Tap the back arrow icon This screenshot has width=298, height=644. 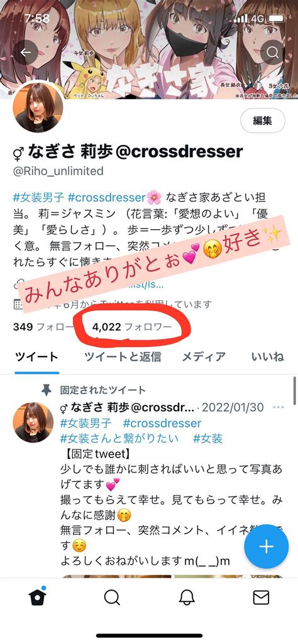(x=26, y=52)
